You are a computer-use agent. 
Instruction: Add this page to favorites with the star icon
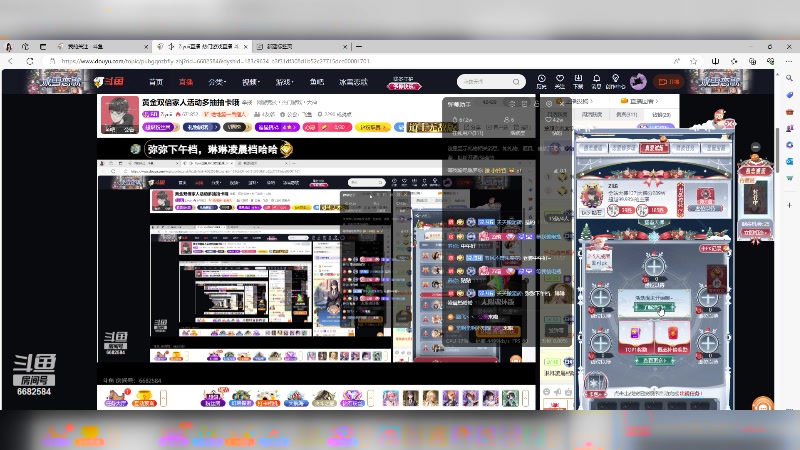(693, 61)
